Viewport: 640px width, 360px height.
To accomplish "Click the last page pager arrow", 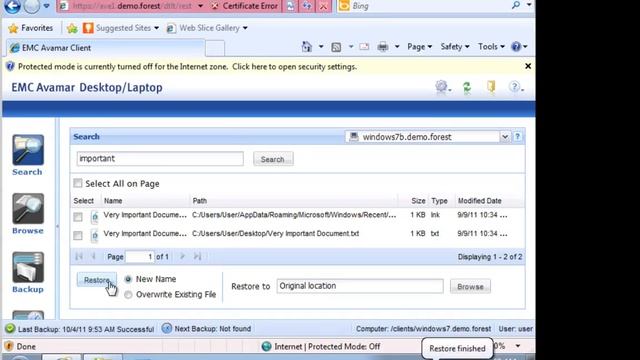I will tap(198, 256).
